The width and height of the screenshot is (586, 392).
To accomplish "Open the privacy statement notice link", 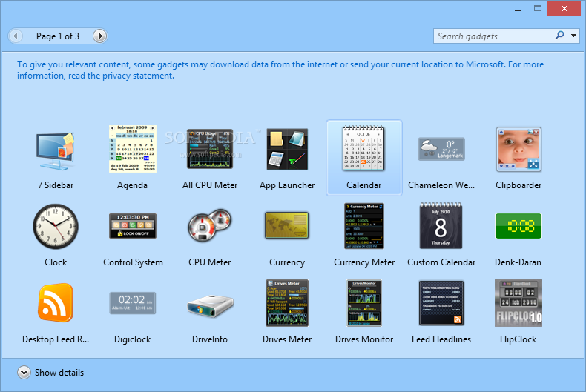I will 280,70.
